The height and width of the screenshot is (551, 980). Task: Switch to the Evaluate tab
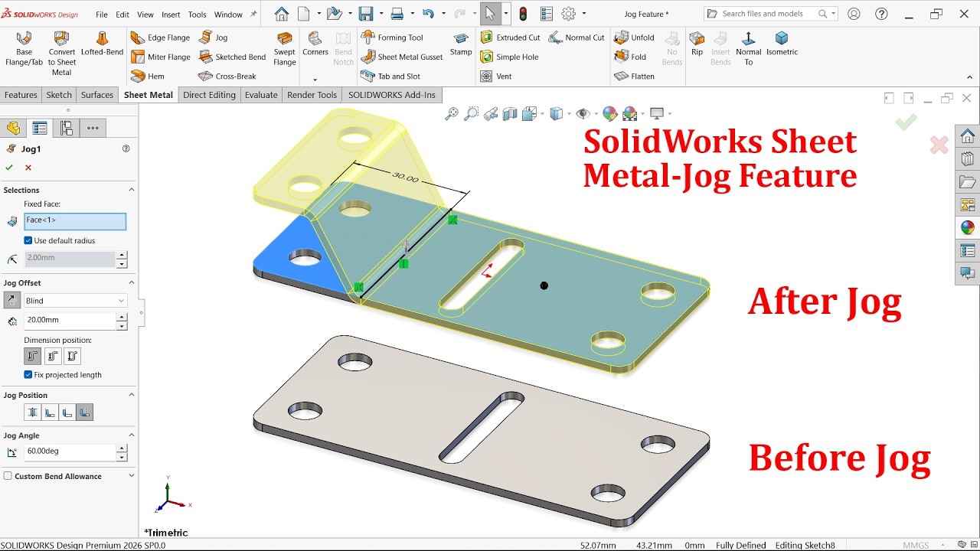[261, 95]
